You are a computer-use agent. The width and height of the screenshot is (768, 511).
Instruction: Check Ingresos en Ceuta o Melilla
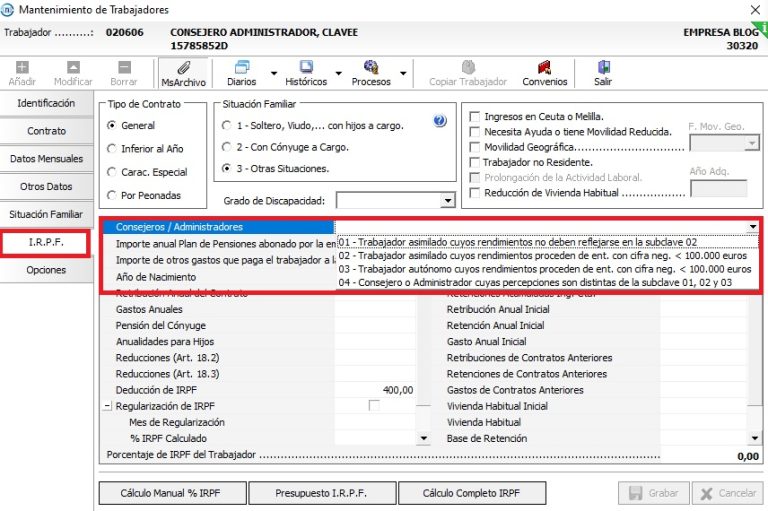[x=474, y=117]
